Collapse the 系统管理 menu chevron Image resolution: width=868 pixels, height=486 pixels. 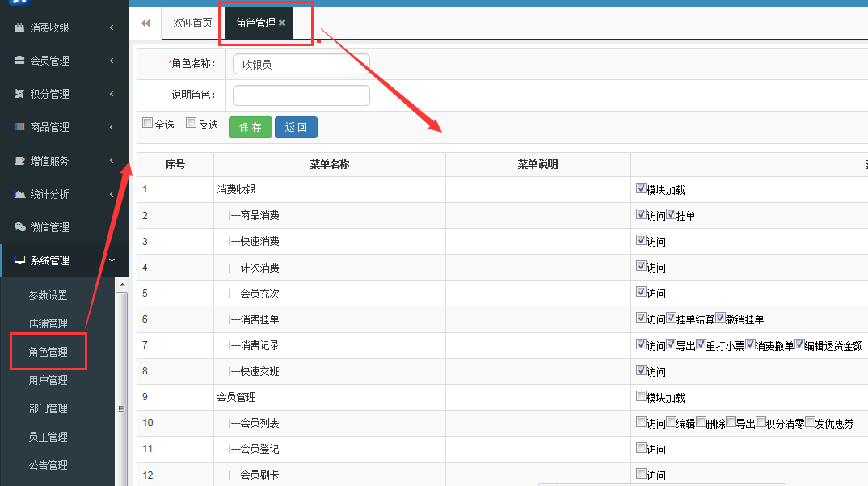(x=112, y=260)
